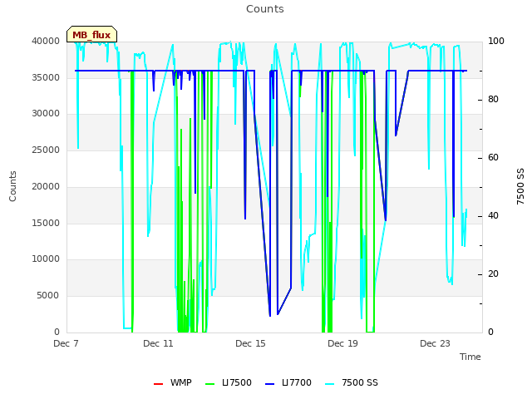Toggle the LI7700 legend entry

[288, 382]
